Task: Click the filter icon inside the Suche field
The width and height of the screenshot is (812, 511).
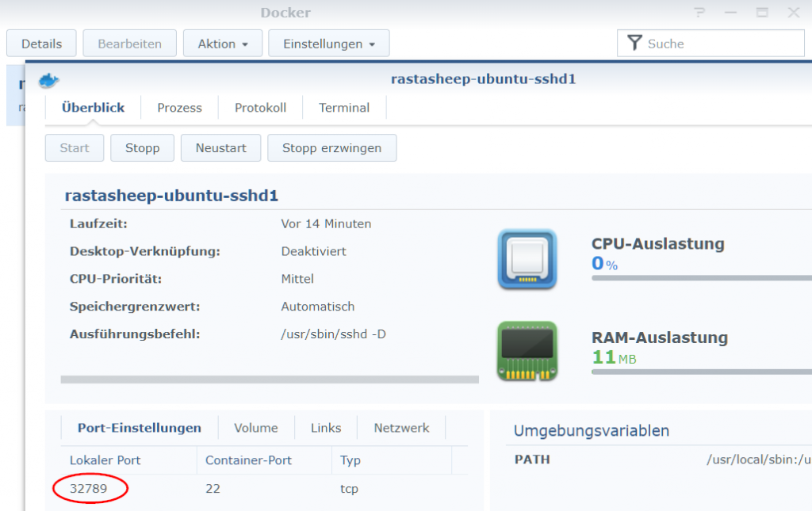Action: coord(634,43)
